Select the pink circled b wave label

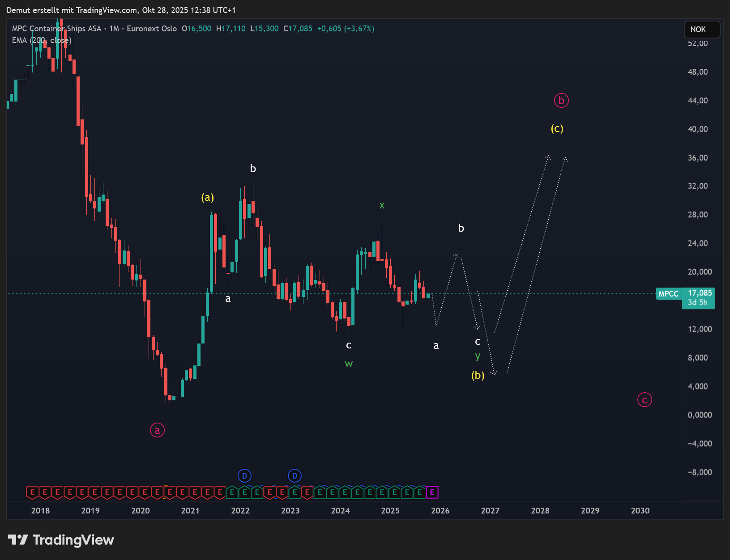(561, 101)
